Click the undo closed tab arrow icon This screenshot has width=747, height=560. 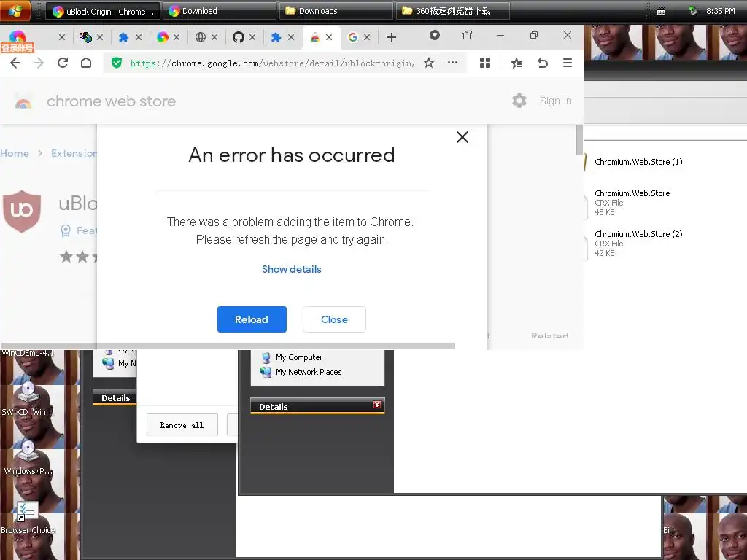tap(542, 63)
